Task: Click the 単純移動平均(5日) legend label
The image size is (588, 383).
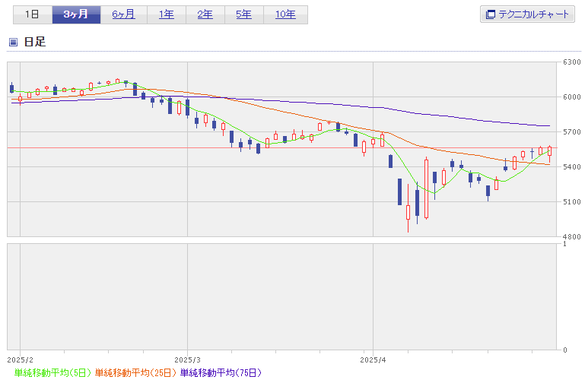Action: 52,373
